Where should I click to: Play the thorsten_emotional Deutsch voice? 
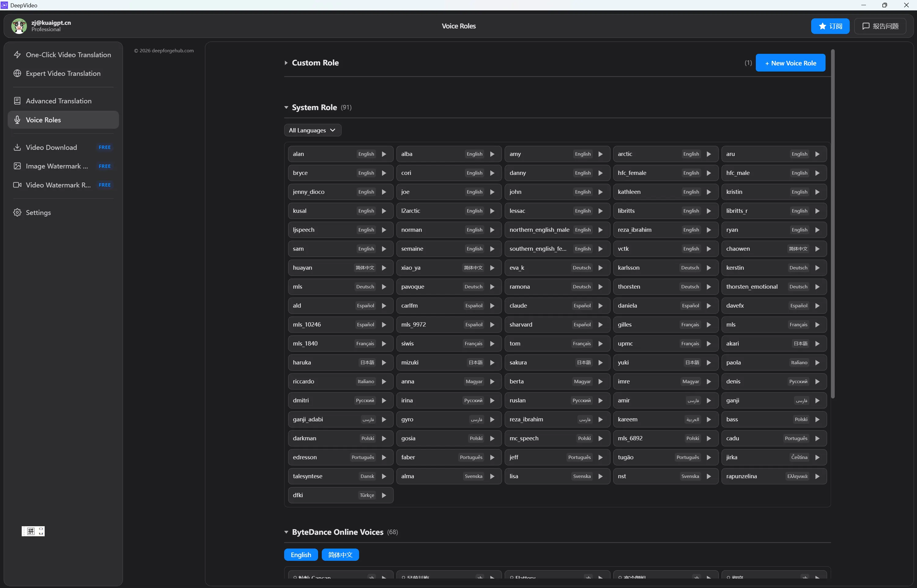click(x=817, y=287)
